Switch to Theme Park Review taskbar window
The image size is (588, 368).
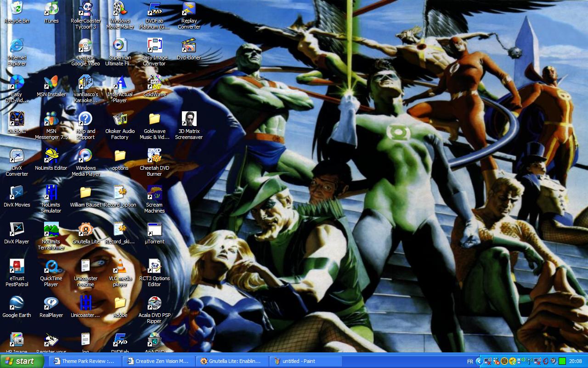pyautogui.click(x=85, y=361)
